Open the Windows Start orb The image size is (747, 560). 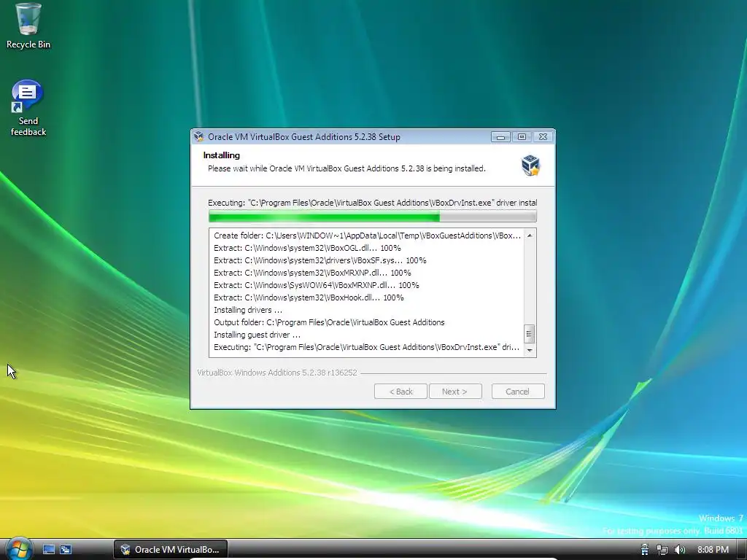point(19,549)
